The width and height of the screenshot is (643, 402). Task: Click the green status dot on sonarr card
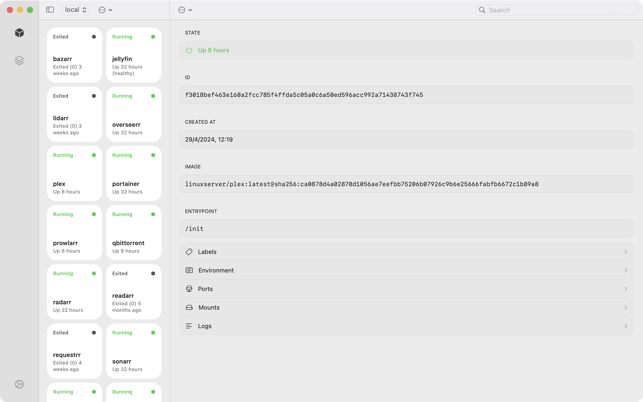click(x=153, y=333)
